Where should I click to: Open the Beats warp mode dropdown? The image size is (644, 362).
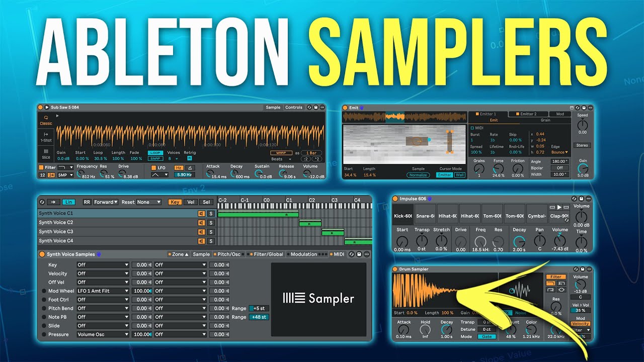pos(281,159)
